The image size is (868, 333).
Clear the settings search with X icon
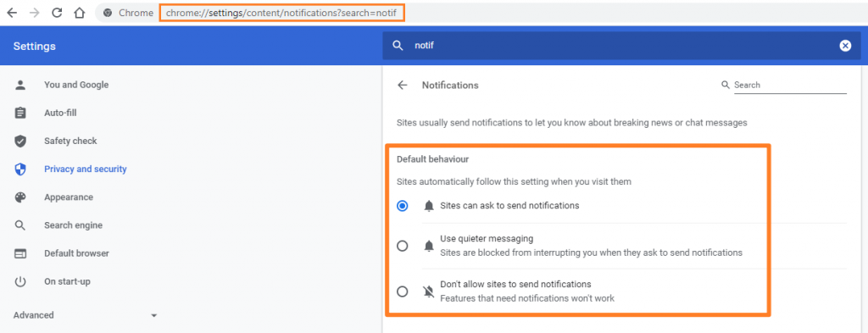(845, 46)
